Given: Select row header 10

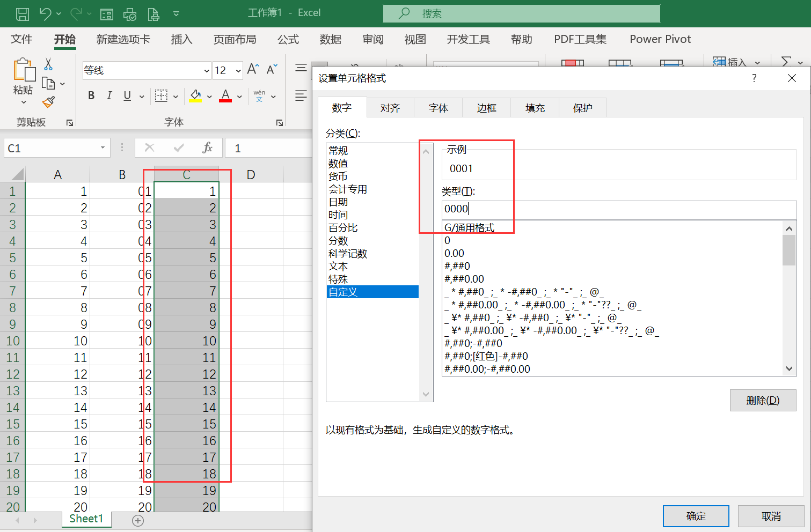Looking at the screenshot, I should (13, 341).
